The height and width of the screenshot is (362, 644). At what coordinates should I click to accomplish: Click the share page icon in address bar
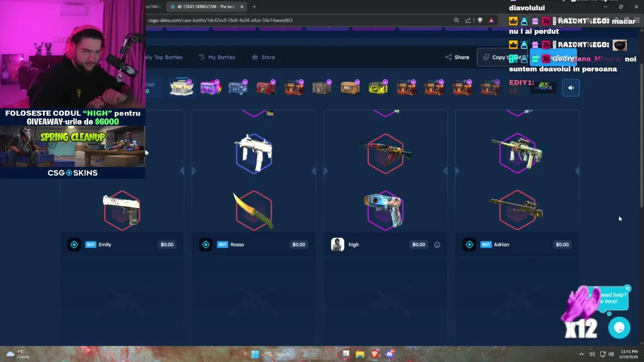click(468, 20)
